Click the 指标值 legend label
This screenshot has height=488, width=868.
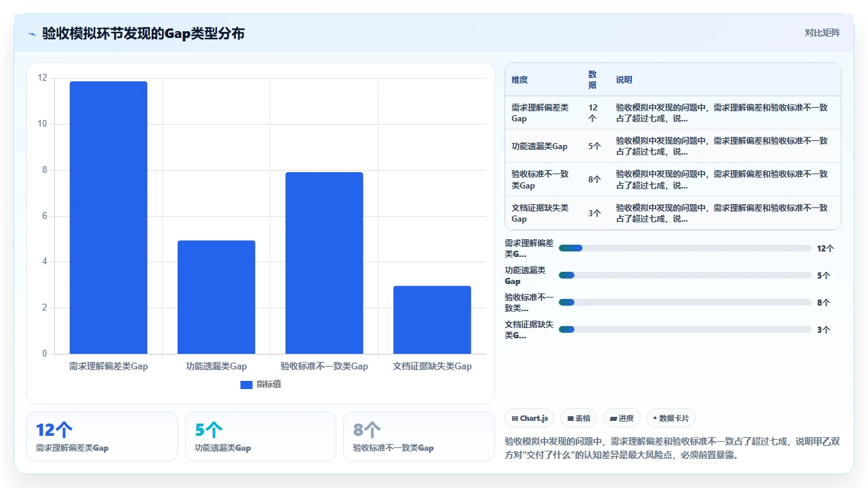(269, 384)
